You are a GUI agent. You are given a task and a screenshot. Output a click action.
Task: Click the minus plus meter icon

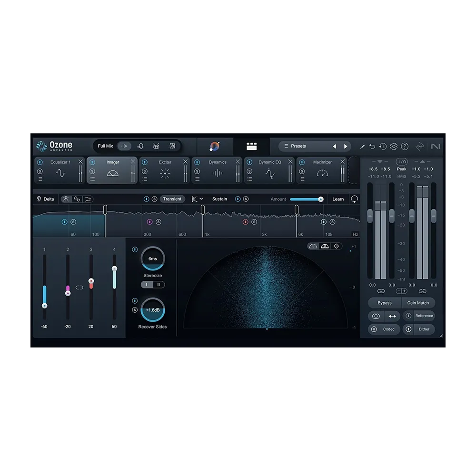point(402,291)
